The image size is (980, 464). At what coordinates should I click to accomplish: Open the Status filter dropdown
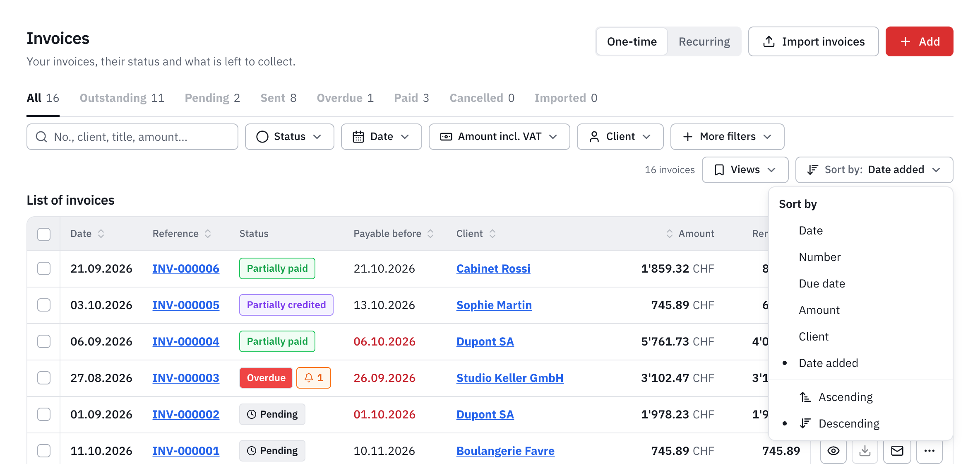289,137
